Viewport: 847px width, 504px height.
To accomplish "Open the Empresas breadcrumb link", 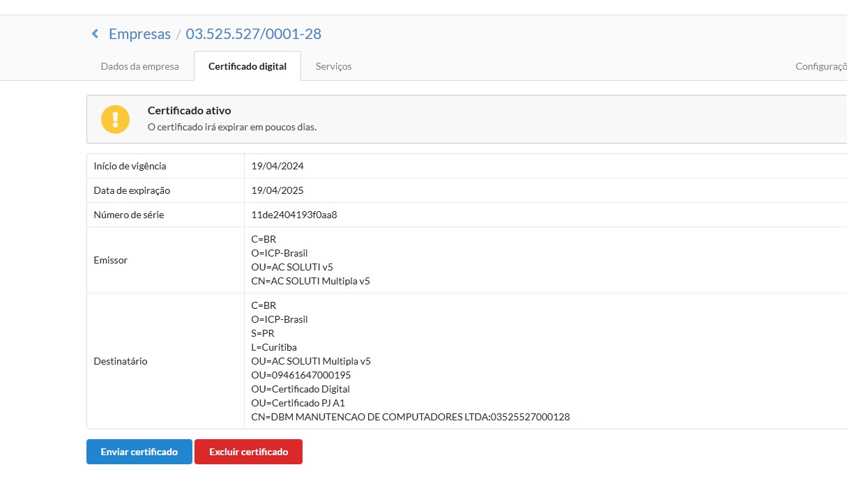I will pyautogui.click(x=139, y=33).
